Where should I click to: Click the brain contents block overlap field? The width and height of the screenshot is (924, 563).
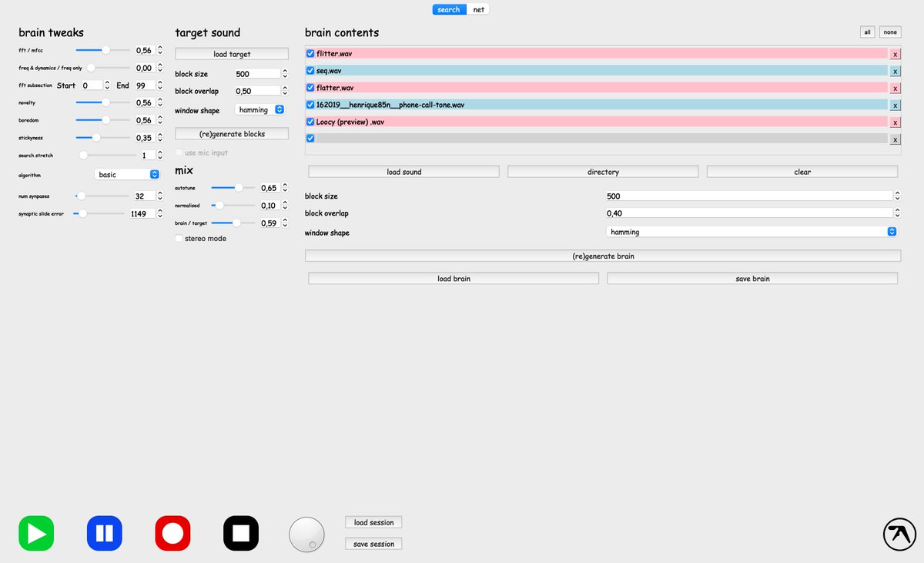click(749, 214)
